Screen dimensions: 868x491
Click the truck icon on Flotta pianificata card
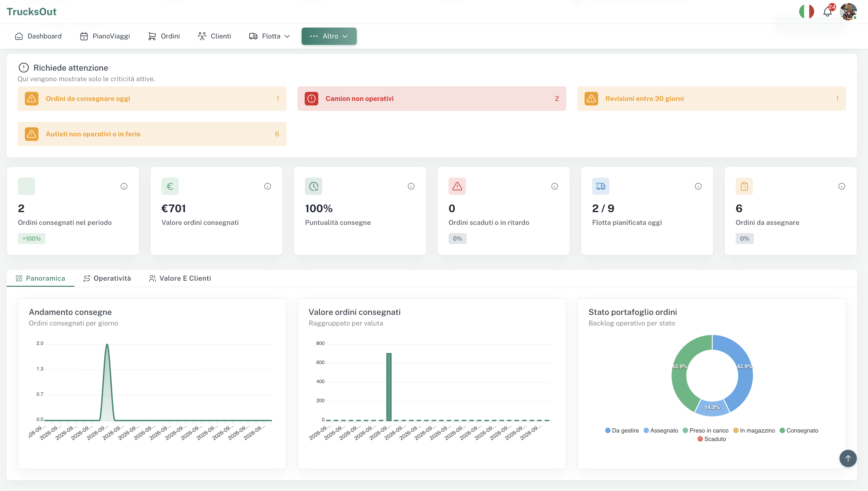pos(601,186)
